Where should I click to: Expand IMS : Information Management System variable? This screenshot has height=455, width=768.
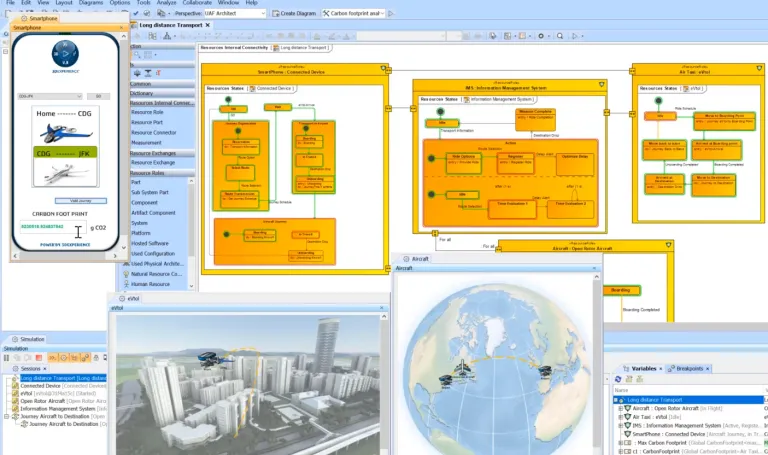pos(621,426)
